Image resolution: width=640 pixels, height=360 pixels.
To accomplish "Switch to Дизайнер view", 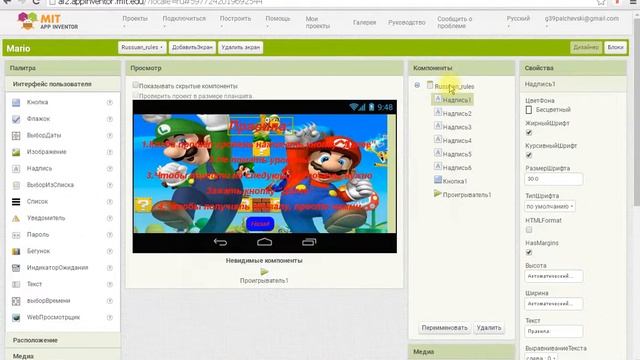I will pyautogui.click(x=586, y=48).
